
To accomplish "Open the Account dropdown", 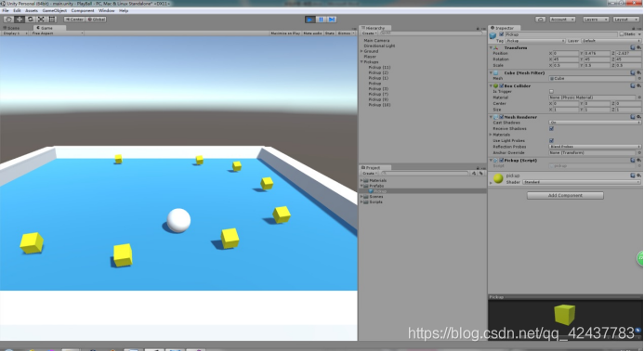I will tap(562, 19).
